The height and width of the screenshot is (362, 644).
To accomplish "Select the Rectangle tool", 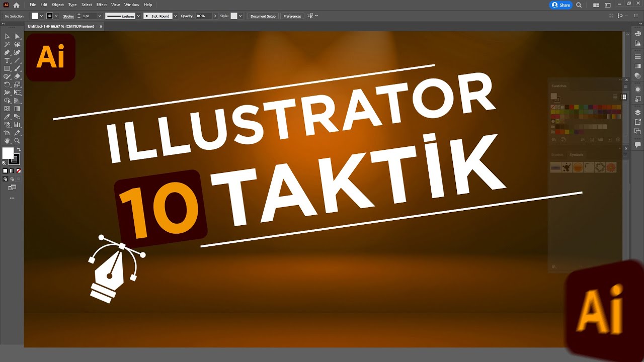I will pos(7,68).
